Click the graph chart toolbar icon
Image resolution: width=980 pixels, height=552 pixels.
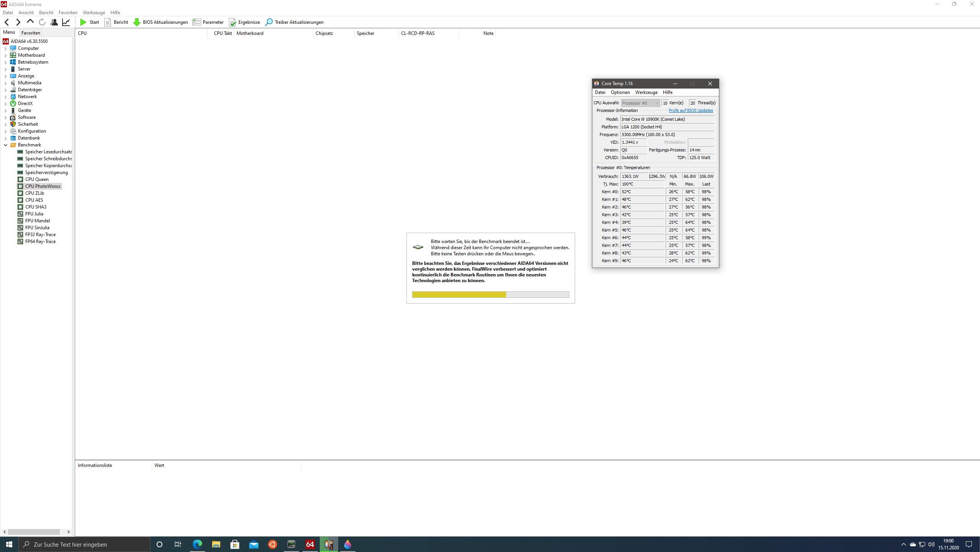point(66,22)
